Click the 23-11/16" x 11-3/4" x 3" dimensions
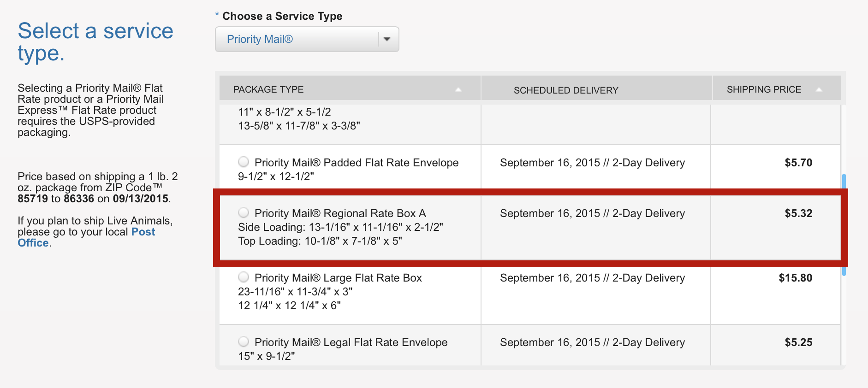Image resolution: width=868 pixels, height=388 pixels. (295, 292)
